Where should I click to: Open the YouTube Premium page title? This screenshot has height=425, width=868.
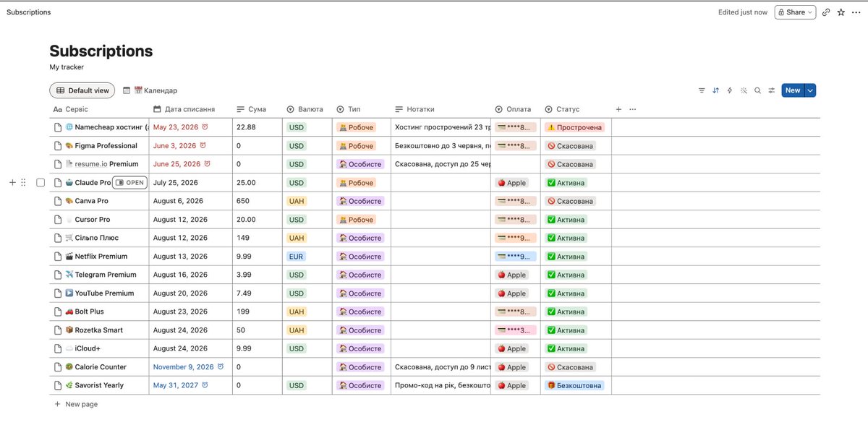tap(104, 293)
